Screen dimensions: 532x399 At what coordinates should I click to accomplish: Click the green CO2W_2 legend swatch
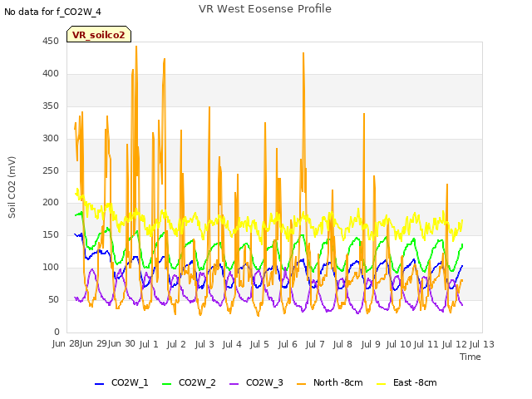pos(166,383)
